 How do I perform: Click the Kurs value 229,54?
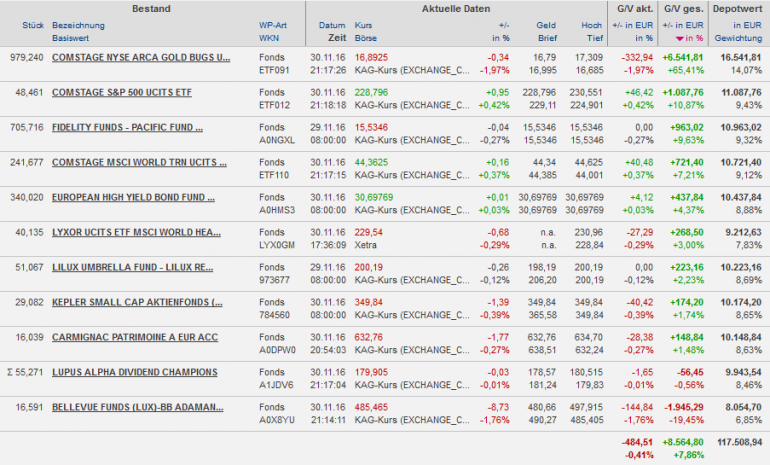[x=369, y=232]
